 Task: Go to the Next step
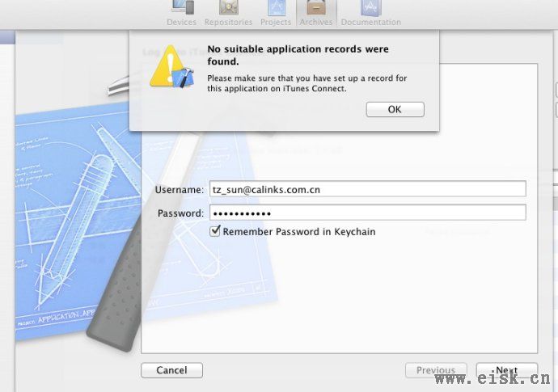507,370
